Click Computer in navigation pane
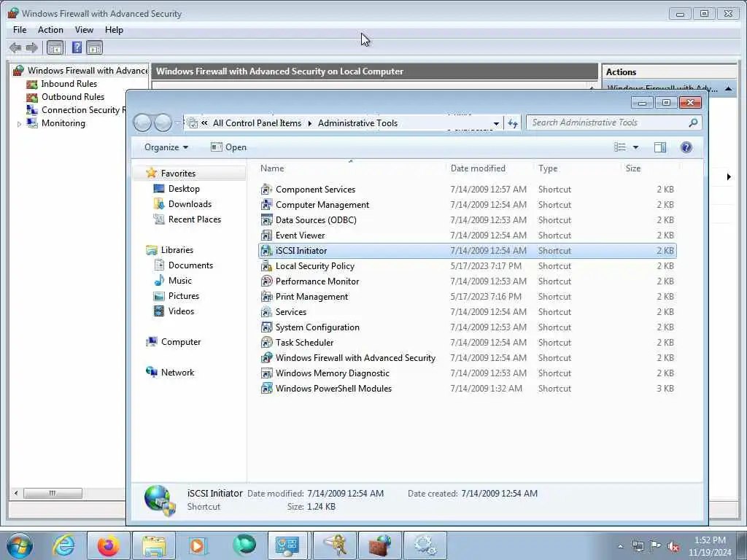This screenshot has width=747, height=560. click(181, 342)
